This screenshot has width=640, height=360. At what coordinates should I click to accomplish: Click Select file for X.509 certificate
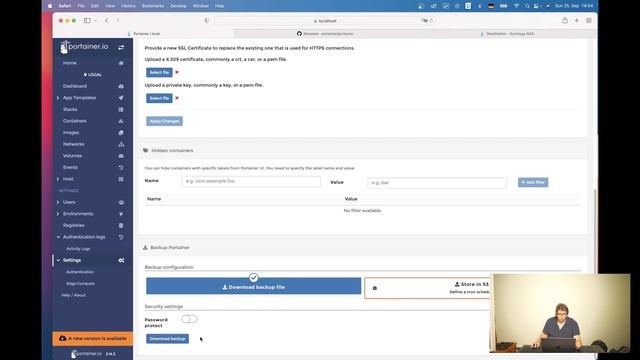click(159, 72)
